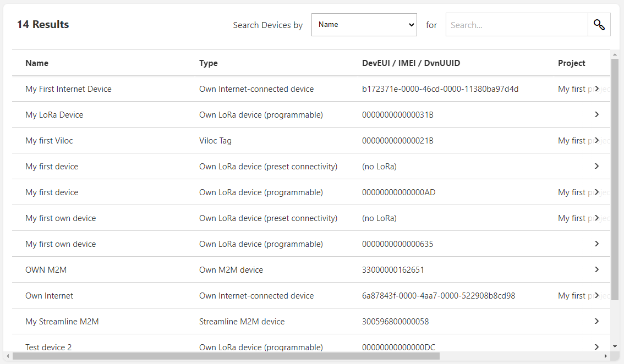This screenshot has height=364, width=624.
Task: Click the DevEUI 000000000000021B cell
Action: pyautogui.click(x=397, y=141)
